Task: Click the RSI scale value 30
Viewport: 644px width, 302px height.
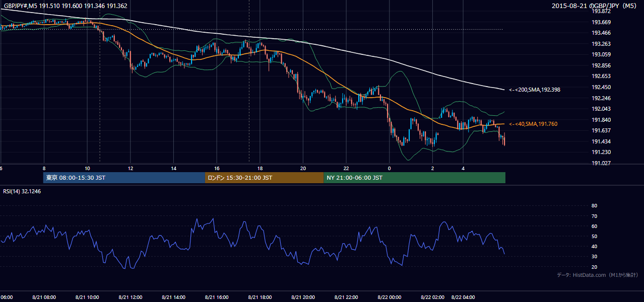Action: coord(594,257)
